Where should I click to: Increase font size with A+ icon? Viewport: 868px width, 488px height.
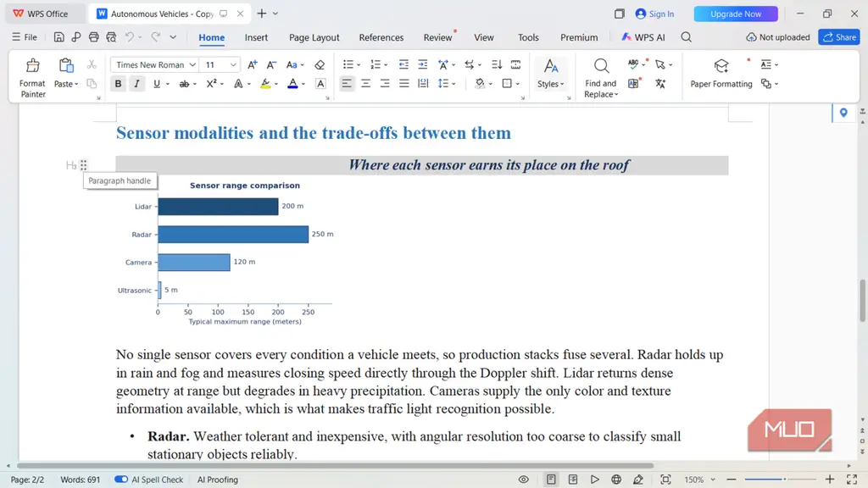coord(252,64)
